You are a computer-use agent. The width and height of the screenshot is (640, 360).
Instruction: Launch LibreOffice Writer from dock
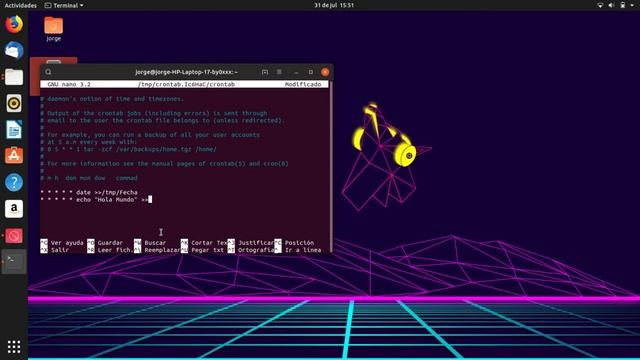(14, 130)
